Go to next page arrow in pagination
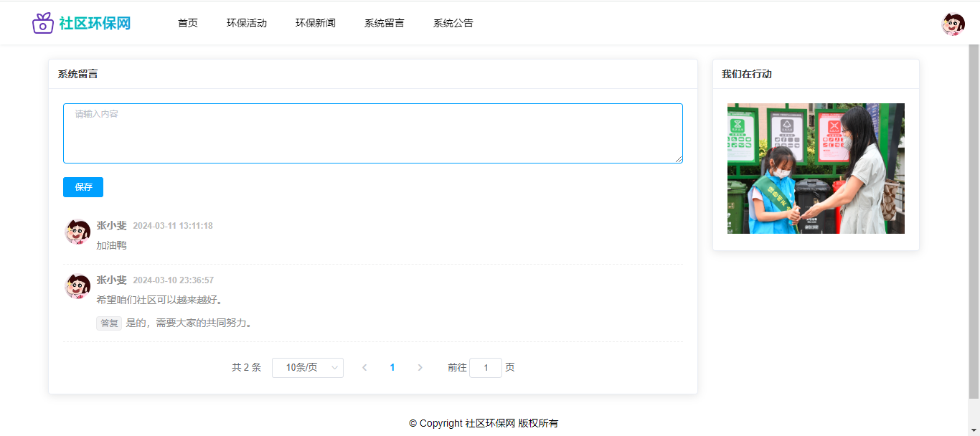Image resolution: width=980 pixels, height=436 pixels. pyautogui.click(x=420, y=368)
